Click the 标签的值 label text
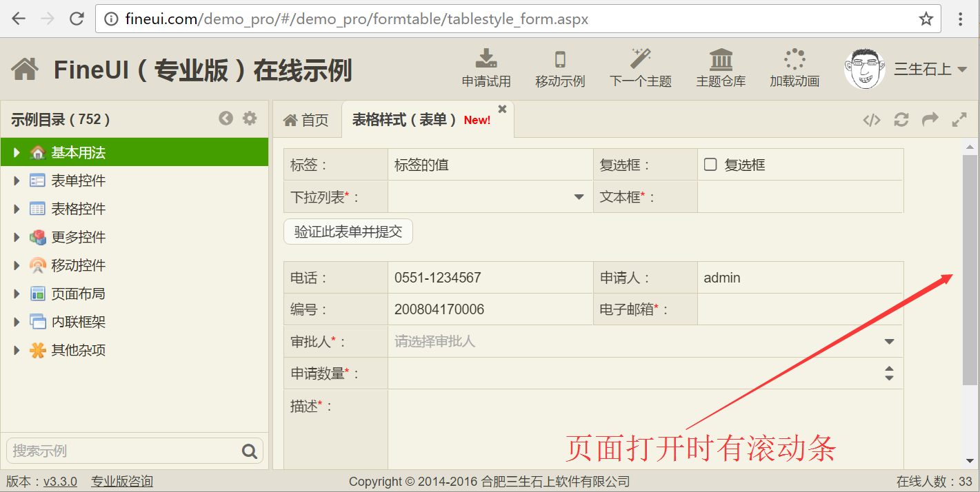980x492 pixels. [x=422, y=165]
